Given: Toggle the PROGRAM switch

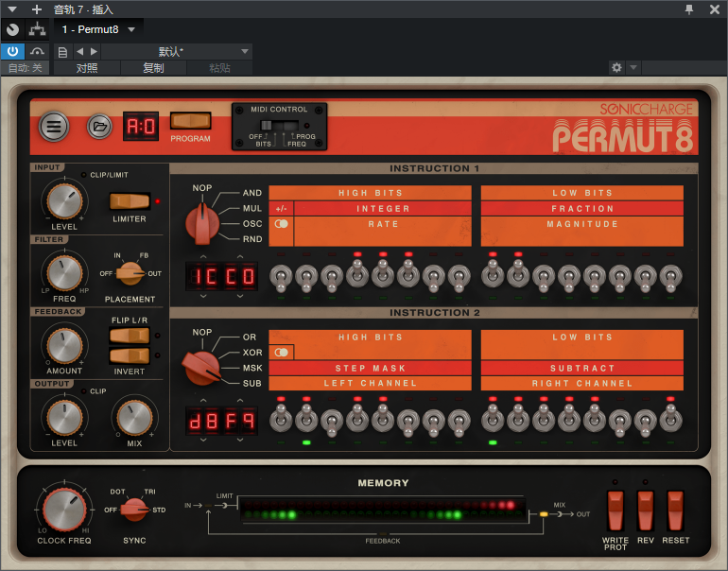Looking at the screenshot, I should tap(190, 121).
